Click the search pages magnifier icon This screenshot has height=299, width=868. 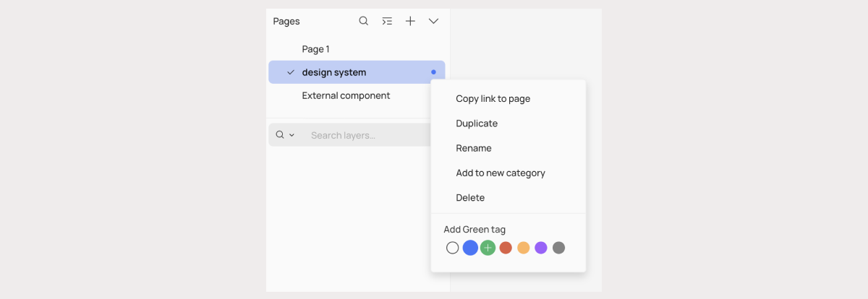364,21
